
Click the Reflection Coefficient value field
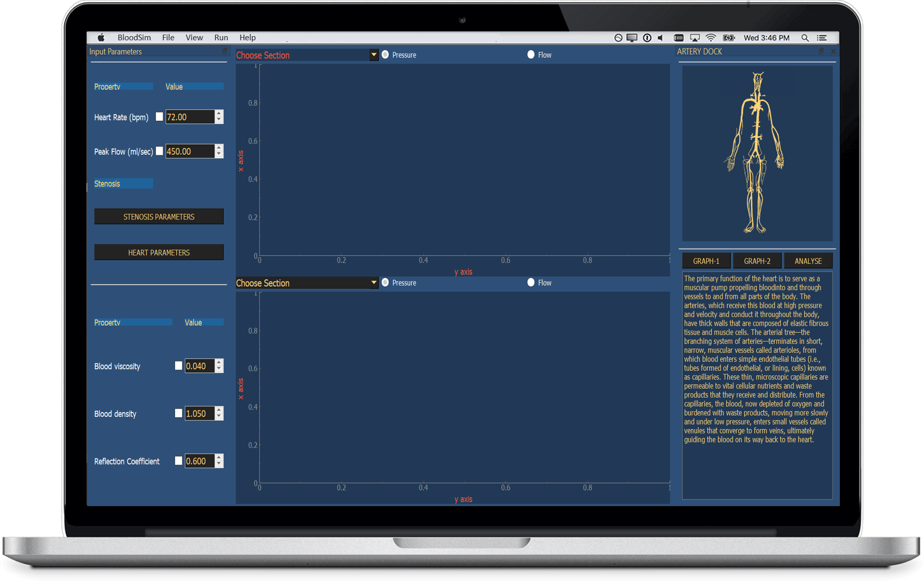pyautogui.click(x=199, y=461)
